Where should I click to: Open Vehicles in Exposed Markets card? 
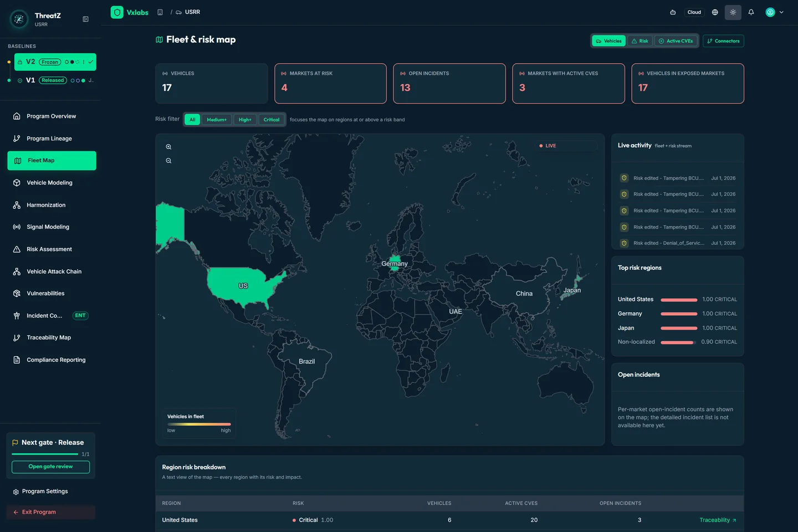688,84
